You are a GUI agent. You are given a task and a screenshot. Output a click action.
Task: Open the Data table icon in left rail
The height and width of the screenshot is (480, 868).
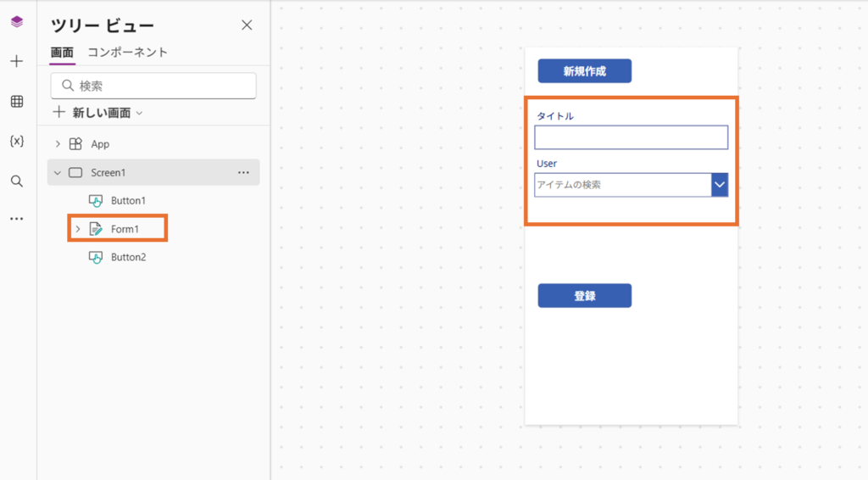pyautogui.click(x=17, y=102)
